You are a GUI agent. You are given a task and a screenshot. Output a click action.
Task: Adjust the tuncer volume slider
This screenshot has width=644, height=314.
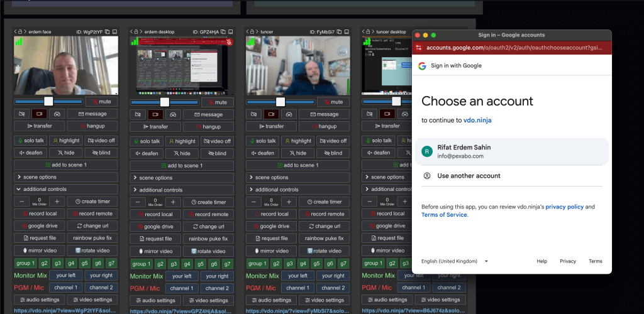click(280, 102)
